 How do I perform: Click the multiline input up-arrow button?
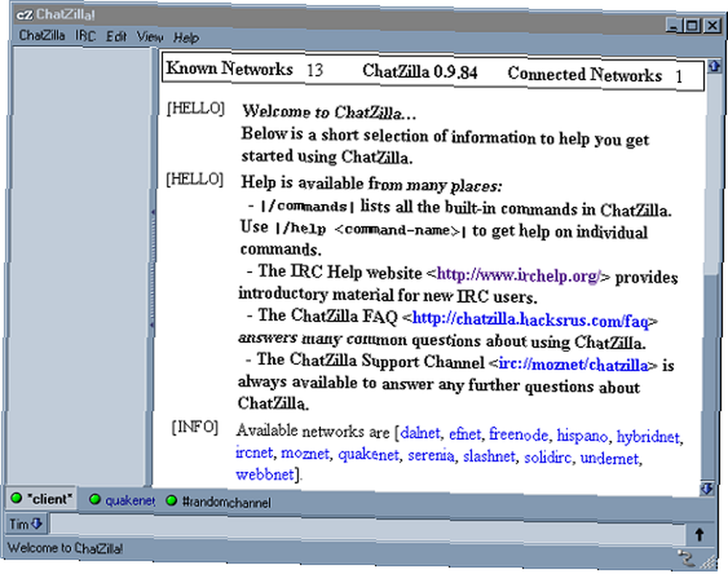pyautogui.click(x=699, y=535)
